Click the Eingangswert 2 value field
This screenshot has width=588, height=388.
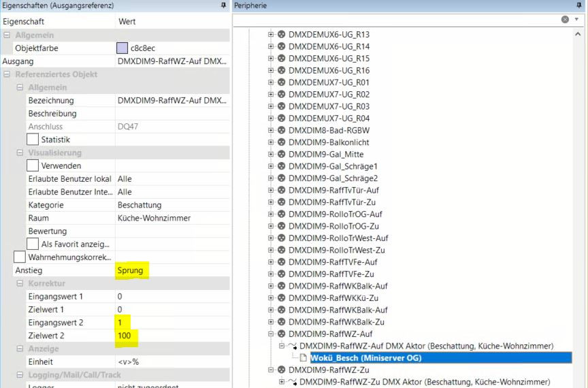coord(172,323)
